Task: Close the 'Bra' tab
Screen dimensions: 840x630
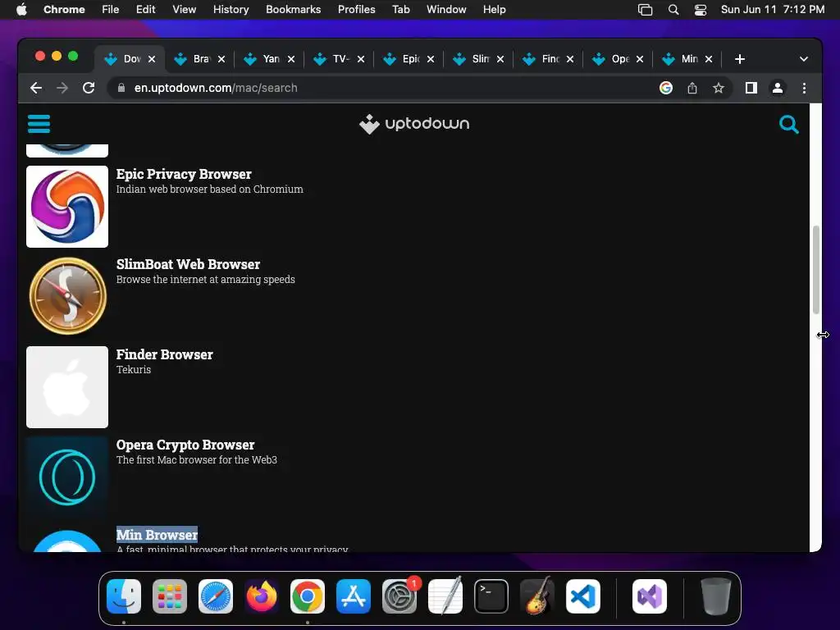Action: 221,59
